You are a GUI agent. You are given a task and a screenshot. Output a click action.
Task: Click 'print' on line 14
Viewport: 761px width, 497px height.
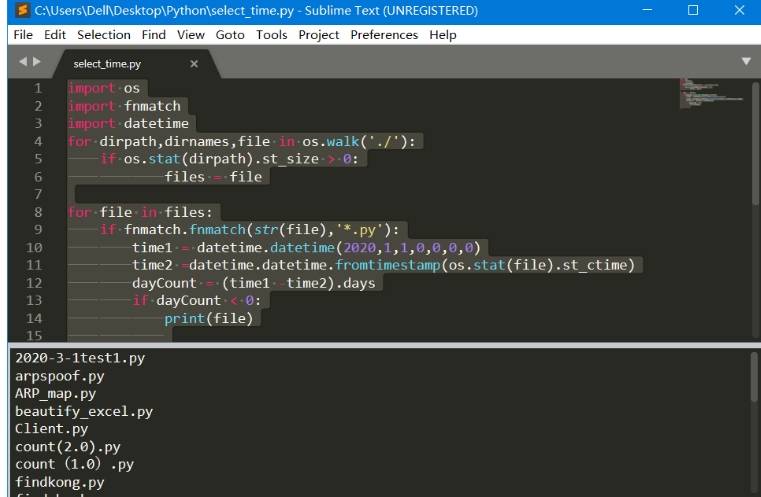(185, 318)
